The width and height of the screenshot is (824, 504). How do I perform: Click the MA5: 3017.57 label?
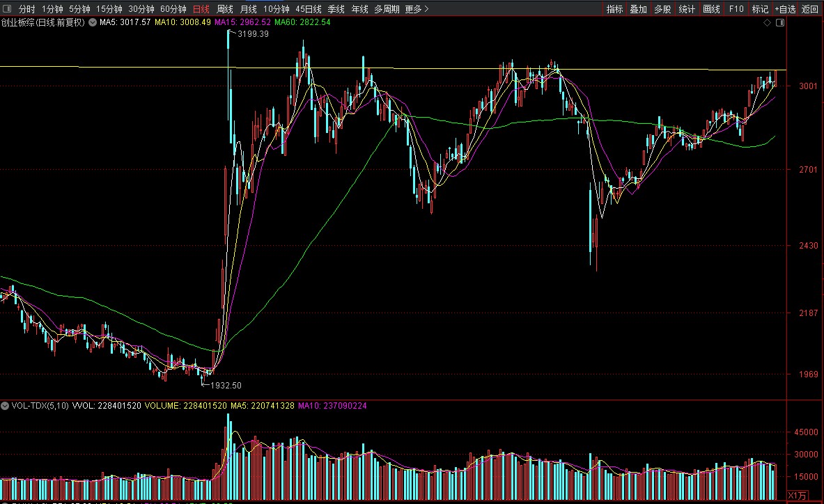click(x=125, y=22)
